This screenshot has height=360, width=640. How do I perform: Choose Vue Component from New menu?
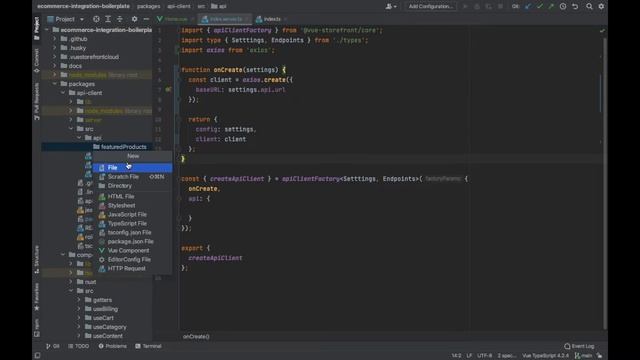coord(132,250)
